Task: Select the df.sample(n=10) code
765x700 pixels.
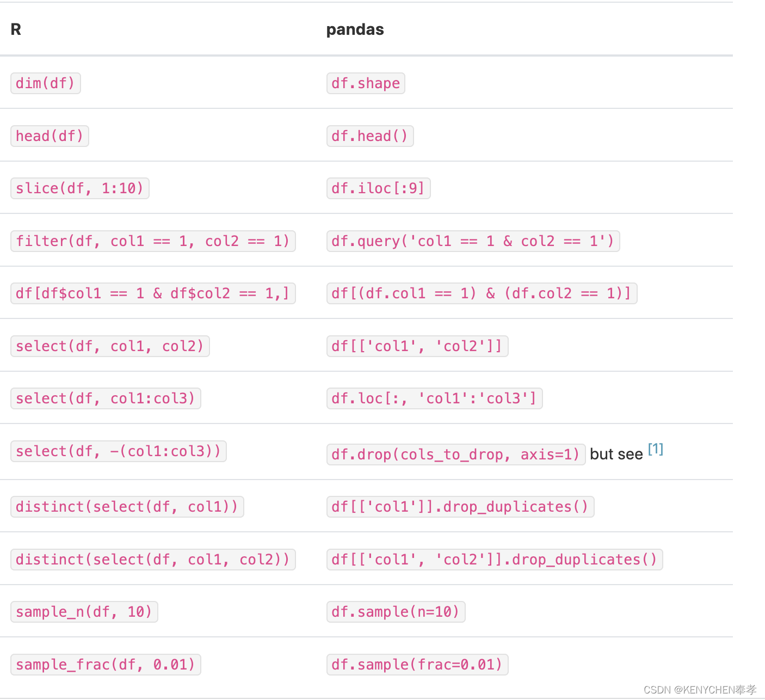Action: tap(396, 612)
